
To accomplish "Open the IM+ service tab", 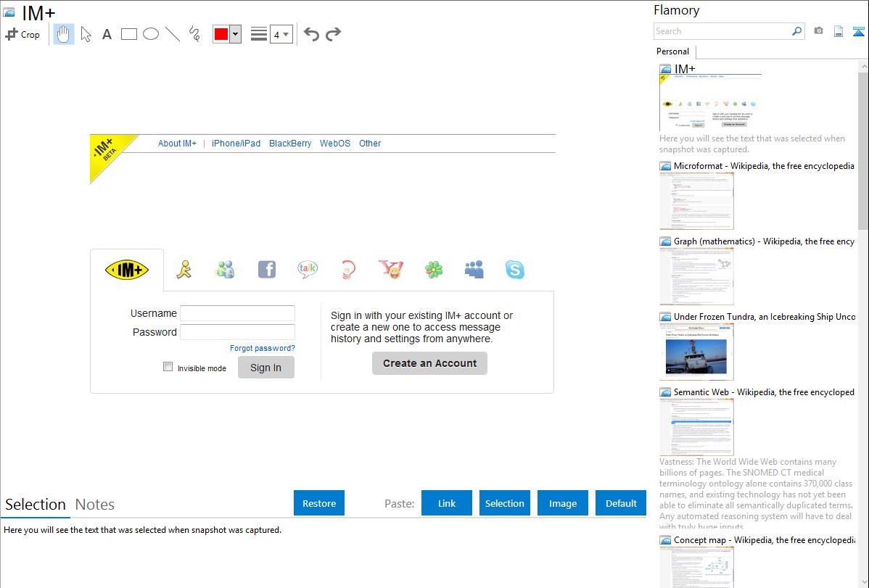I will pos(127,270).
